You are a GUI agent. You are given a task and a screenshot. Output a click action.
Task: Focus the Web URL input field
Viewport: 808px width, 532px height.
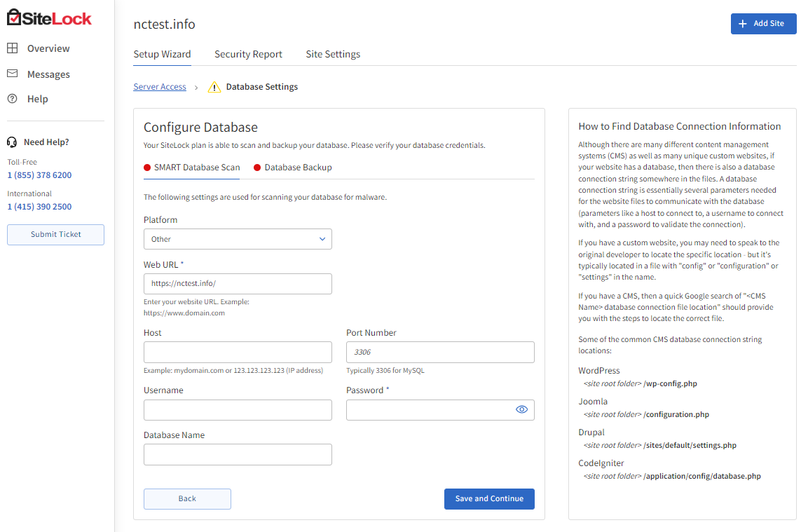pyautogui.click(x=238, y=284)
